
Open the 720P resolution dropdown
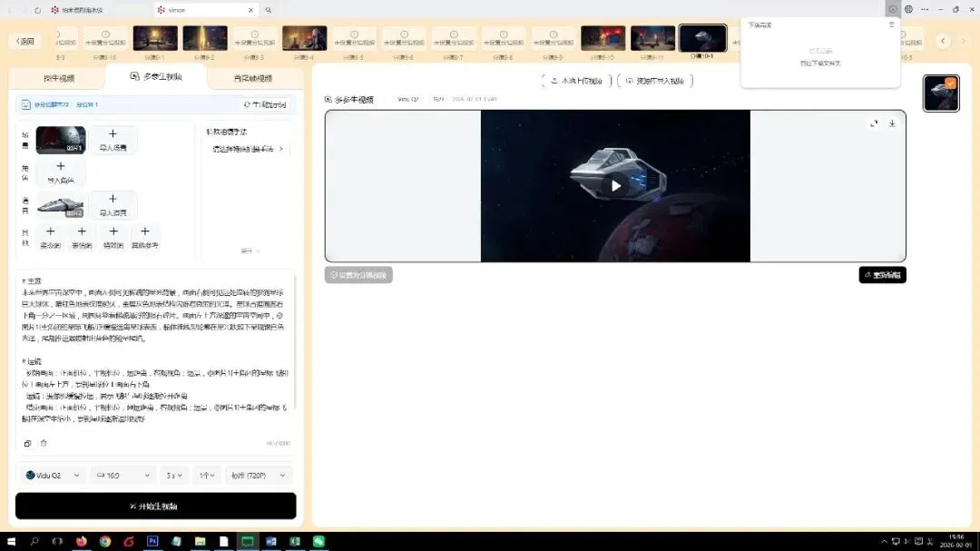pos(258,476)
